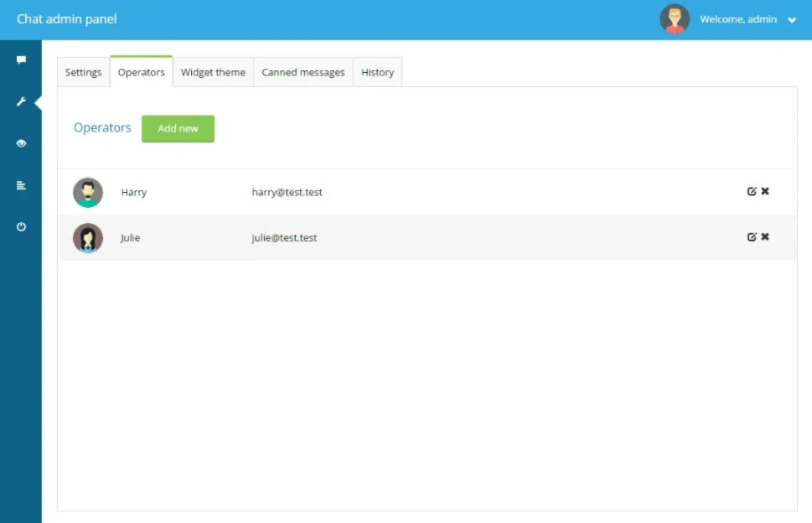The height and width of the screenshot is (523, 812).
Task: Click Julie's avatar thumbnail
Action: tap(88, 238)
